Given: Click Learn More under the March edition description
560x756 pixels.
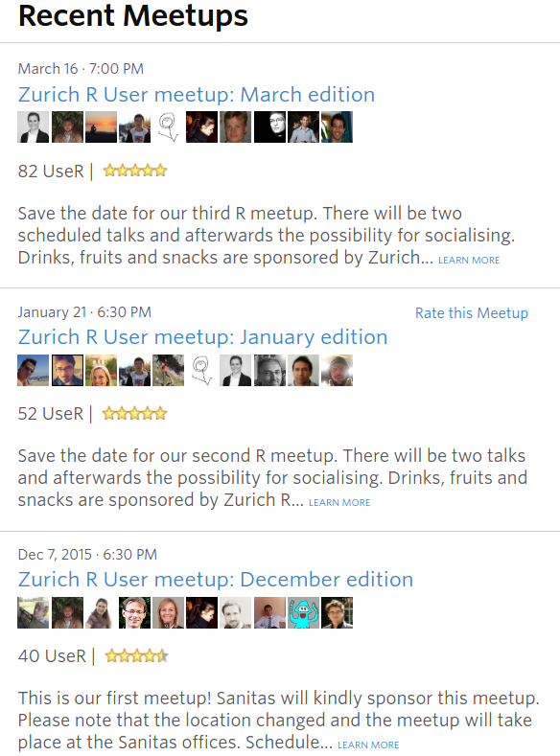Looking at the screenshot, I should pyautogui.click(x=469, y=260).
